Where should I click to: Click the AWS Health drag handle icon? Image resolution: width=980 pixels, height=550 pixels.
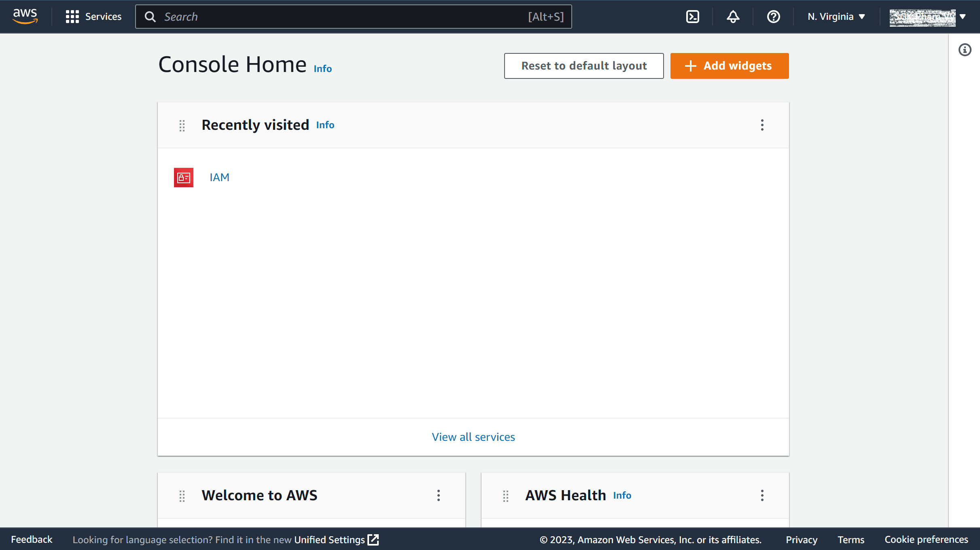[x=506, y=496]
